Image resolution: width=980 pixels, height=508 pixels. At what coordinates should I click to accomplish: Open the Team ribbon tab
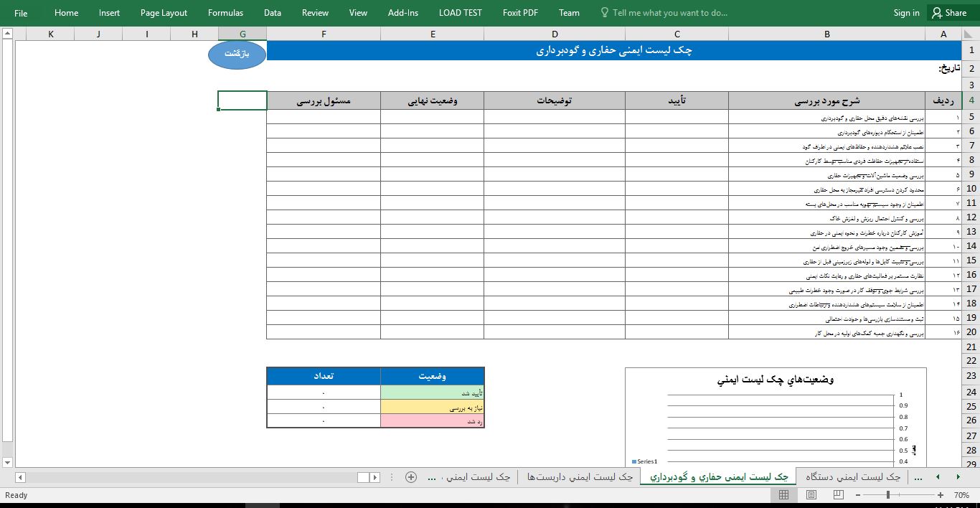coord(569,13)
